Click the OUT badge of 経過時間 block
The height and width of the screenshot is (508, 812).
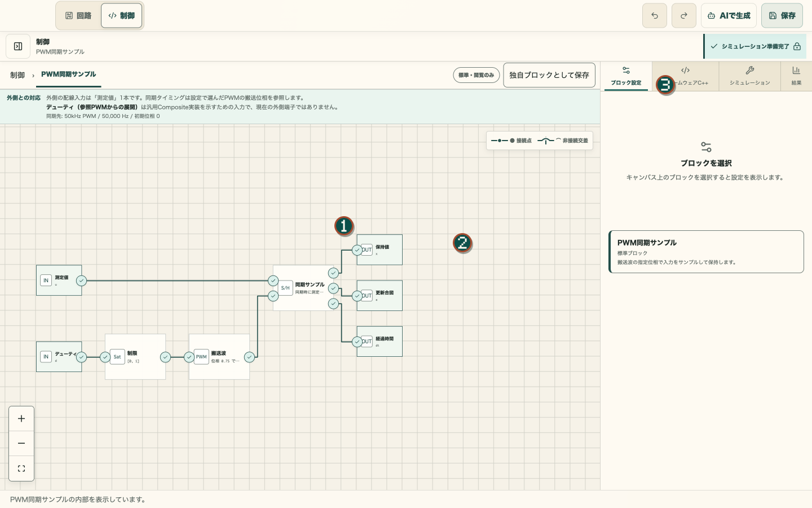[367, 341]
